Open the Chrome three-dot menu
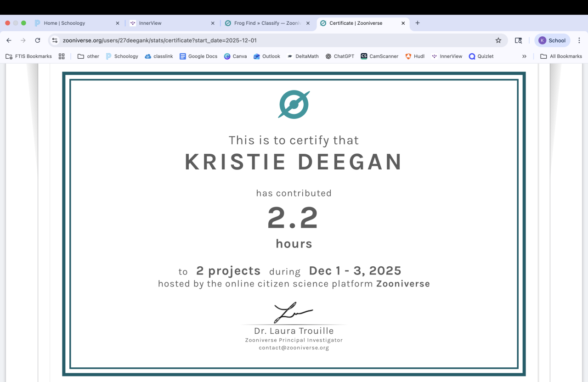Screen dimensions: 588x382 579,40
